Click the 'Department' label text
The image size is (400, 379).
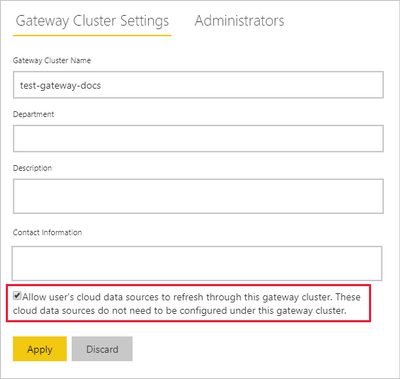[x=33, y=114]
